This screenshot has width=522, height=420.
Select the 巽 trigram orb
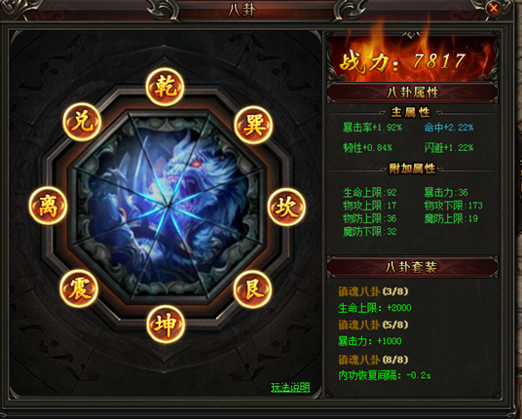[x=253, y=126]
